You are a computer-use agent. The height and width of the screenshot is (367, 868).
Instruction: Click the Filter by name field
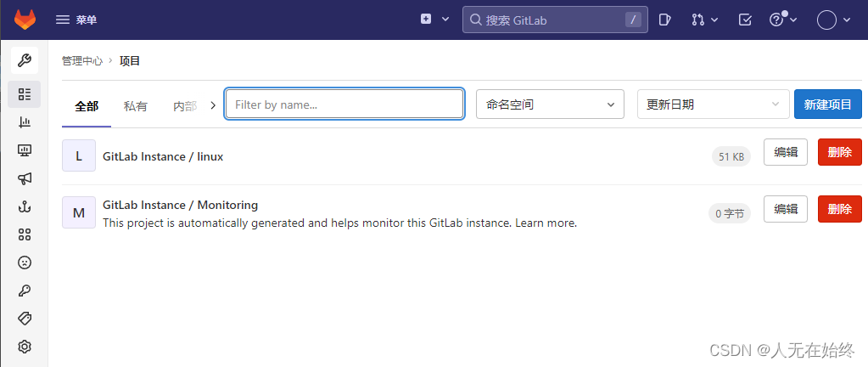[344, 104]
